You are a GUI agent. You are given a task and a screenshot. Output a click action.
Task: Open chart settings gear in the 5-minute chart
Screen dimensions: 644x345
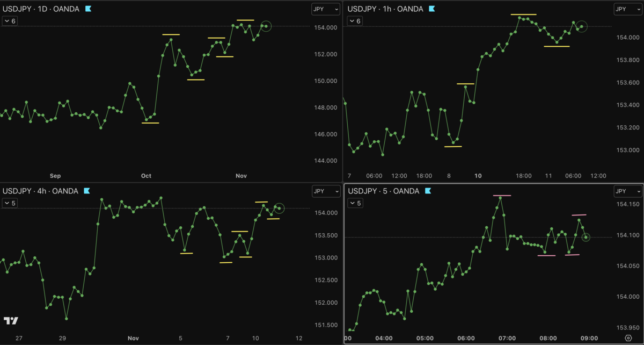point(628,338)
